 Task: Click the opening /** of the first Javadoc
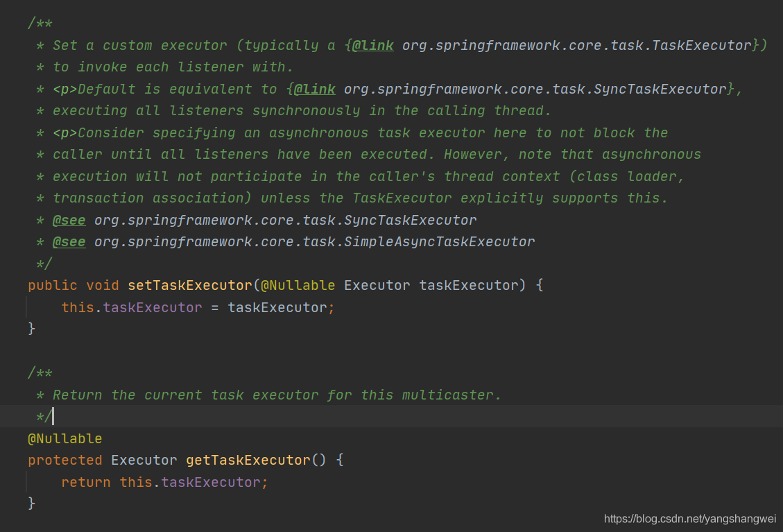(40, 24)
